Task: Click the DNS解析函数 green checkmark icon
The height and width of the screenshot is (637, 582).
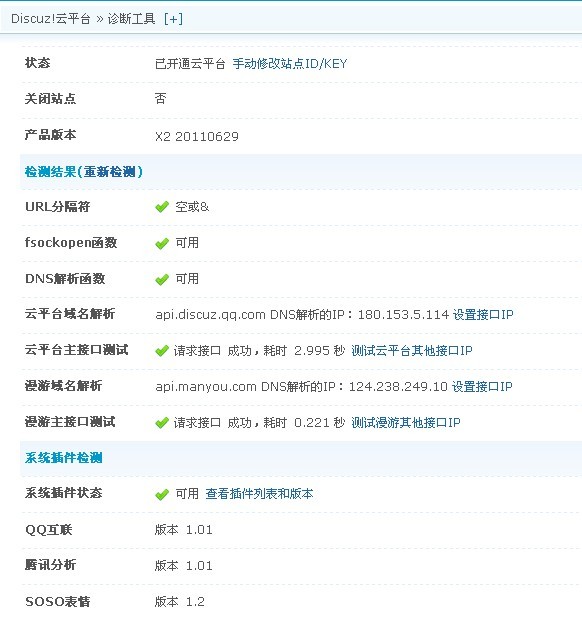Action: (162, 279)
